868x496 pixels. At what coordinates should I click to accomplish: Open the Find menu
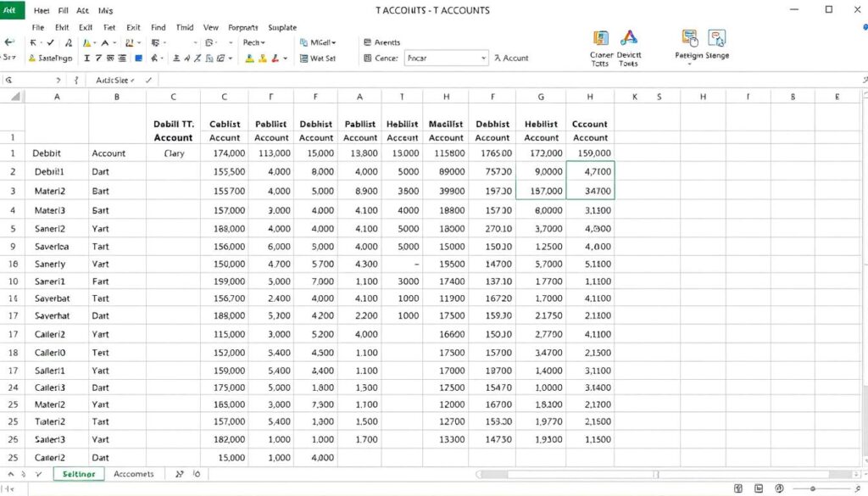click(159, 27)
